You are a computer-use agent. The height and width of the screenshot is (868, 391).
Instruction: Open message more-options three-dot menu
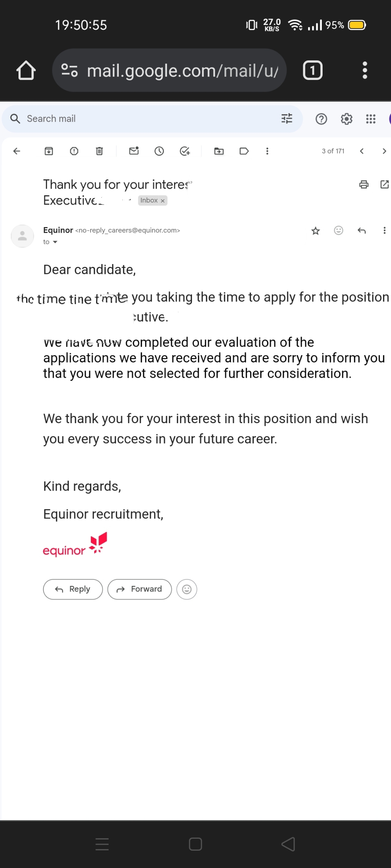point(385,230)
